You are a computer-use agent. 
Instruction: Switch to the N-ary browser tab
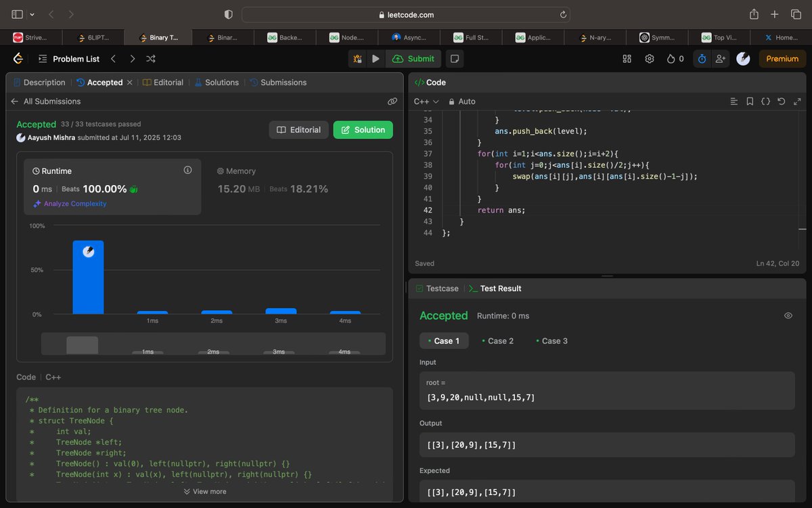click(596, 38)
